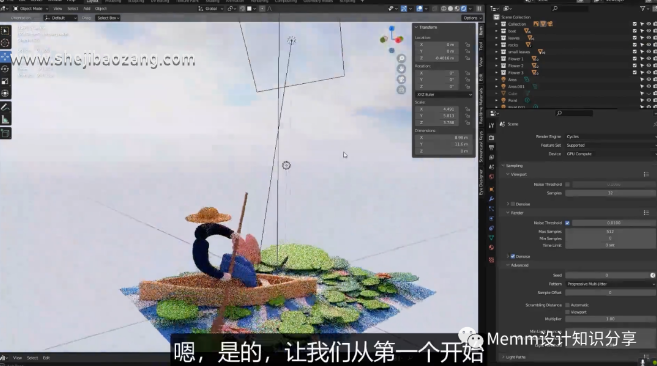Open the Add menu in viewport header
The width and height of the screenshot is (657, 366).
[x=87, y=8]
